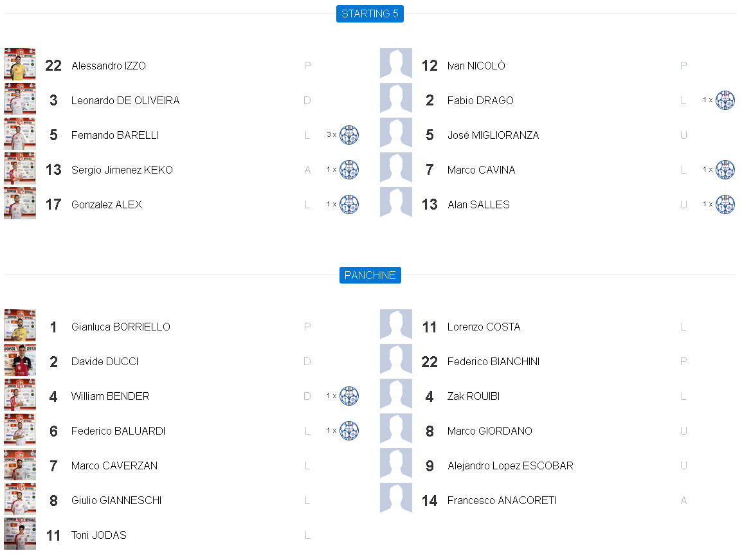Click placeholder avatar next to Lorenzo COSTA
The image size is (742, 560).
click(x=395, y=326)
